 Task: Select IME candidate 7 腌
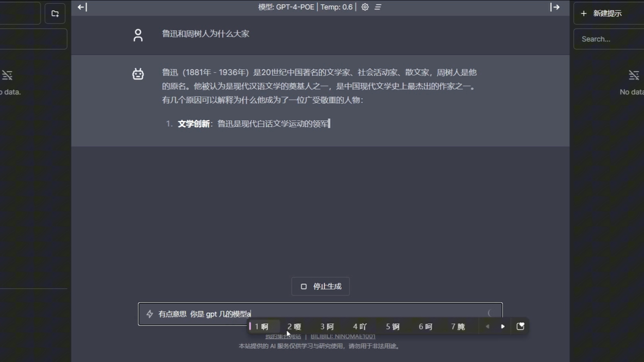458,327
